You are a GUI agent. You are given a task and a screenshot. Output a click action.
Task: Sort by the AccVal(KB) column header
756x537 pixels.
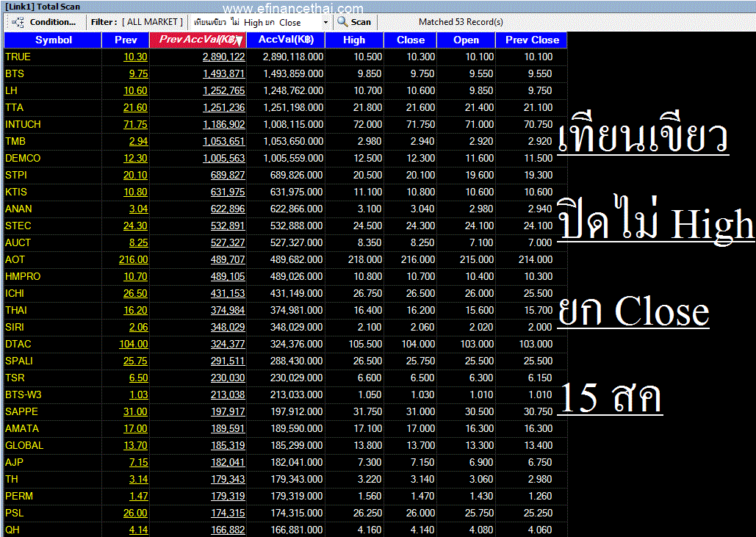[286, 40]
